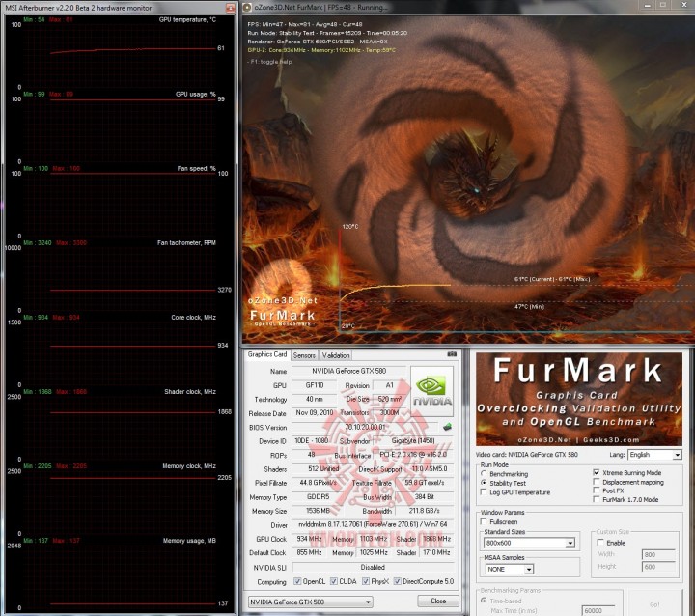The height and width of the screenshot is (616, 695).
Task: Toggle the DirectCompute 5.0 checkbox
Action: pos(398,581)
